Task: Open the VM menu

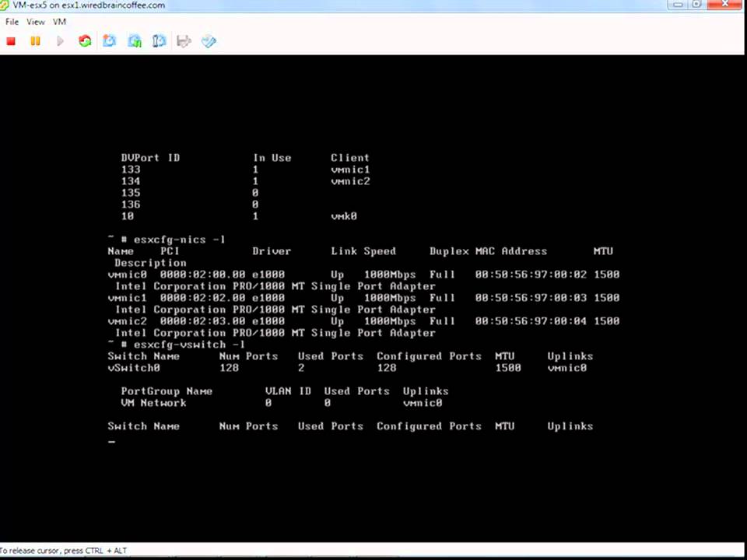Action: coord(60,22)
